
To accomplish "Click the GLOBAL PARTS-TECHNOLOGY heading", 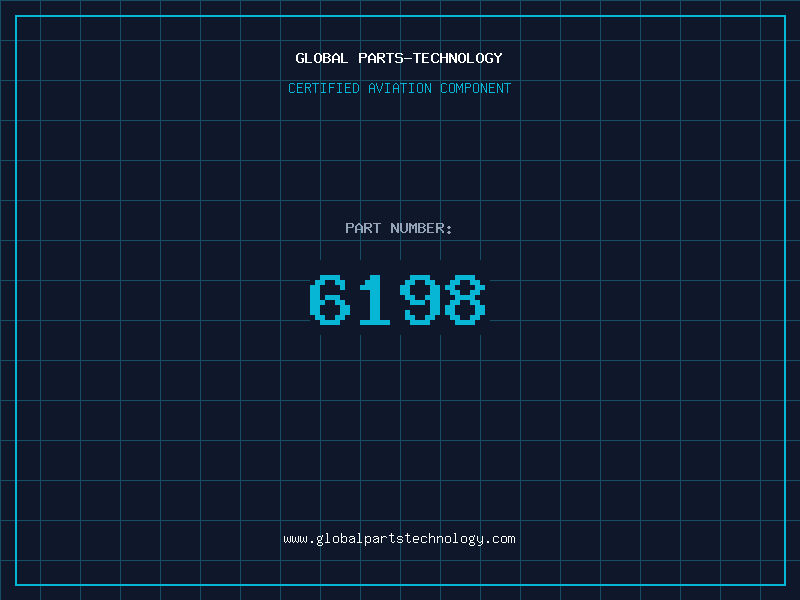I will coord(399,58).
